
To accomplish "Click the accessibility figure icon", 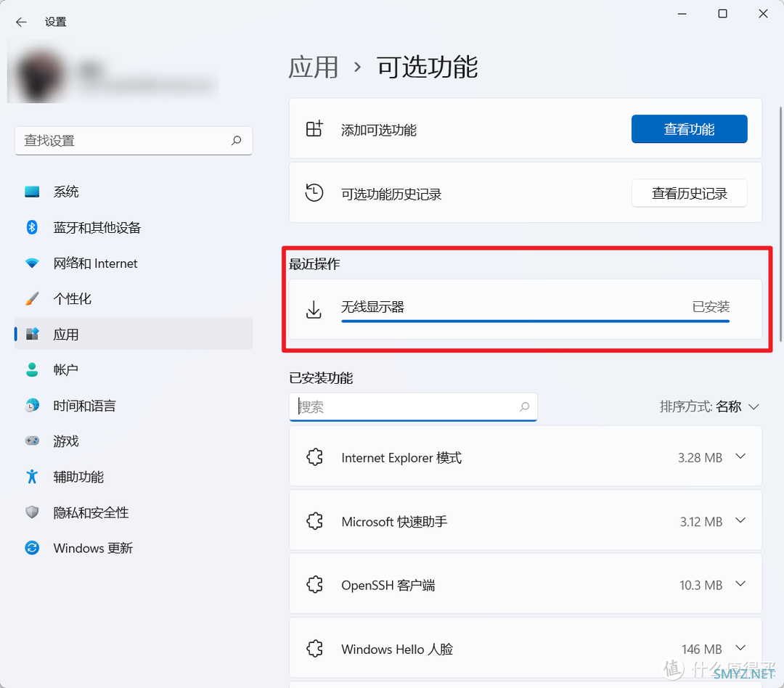I will click(x=32, y=477).
